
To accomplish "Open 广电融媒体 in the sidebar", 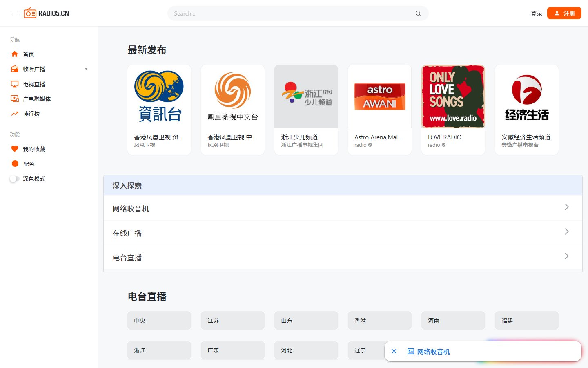I will [x=37, y=99].
